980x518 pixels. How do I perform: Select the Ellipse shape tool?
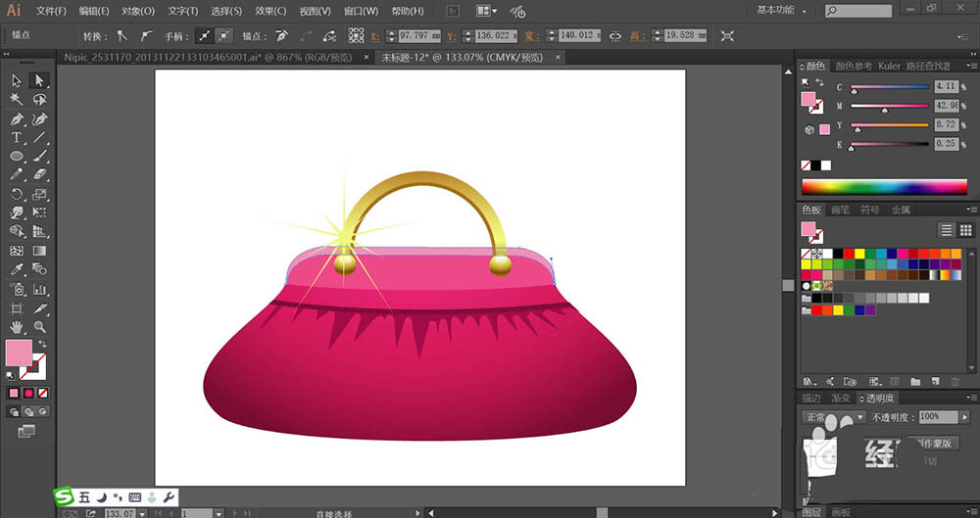point(17,156)
